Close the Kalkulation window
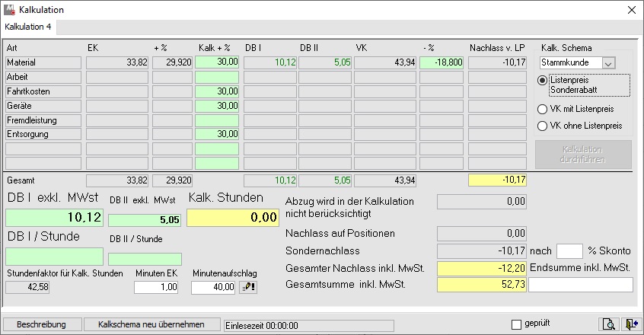Viewport: 644px width, 335px height. (x=630, y=10)
